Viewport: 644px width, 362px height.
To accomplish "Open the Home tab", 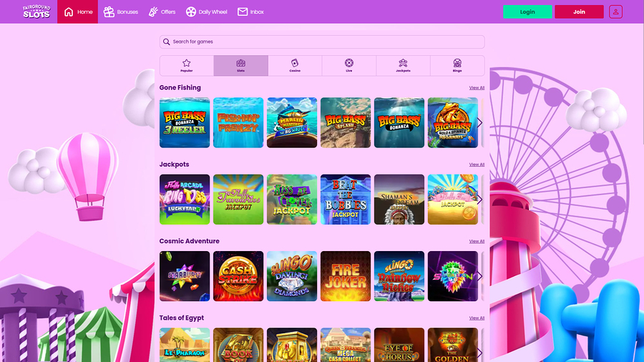I will [x=77, y=11].
